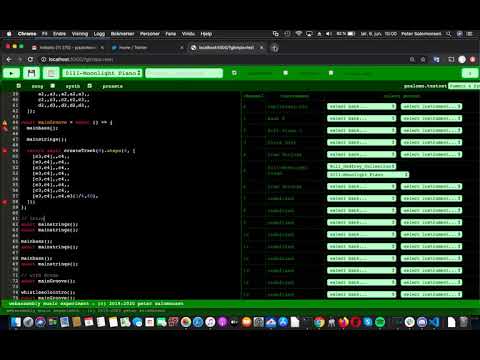
Task: Open the Dill-Moonlight Piano instrument dropdown in toolbar
Action: (102, 73)
